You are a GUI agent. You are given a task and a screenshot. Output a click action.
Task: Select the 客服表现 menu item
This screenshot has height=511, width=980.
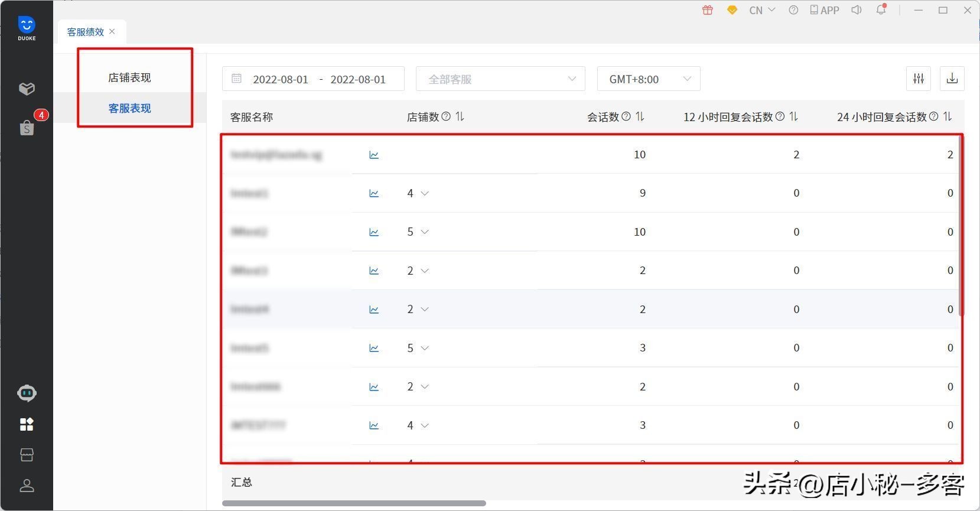(x=129, y=108)
